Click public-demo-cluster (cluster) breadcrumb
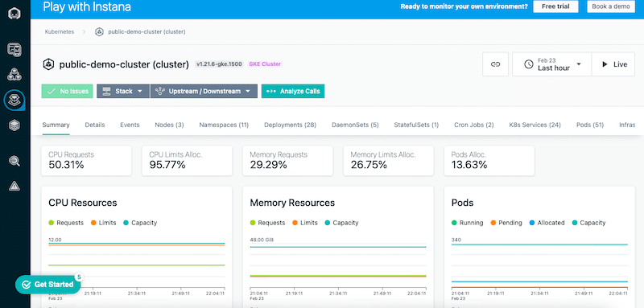This screenshot has height=308, width=644. [x=147, y=31]
